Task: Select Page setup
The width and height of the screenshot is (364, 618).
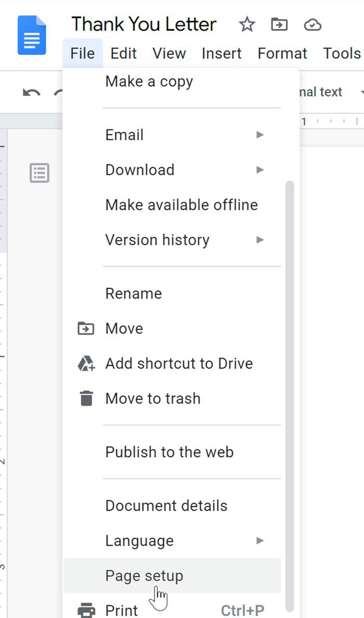Action: point(144,576)
